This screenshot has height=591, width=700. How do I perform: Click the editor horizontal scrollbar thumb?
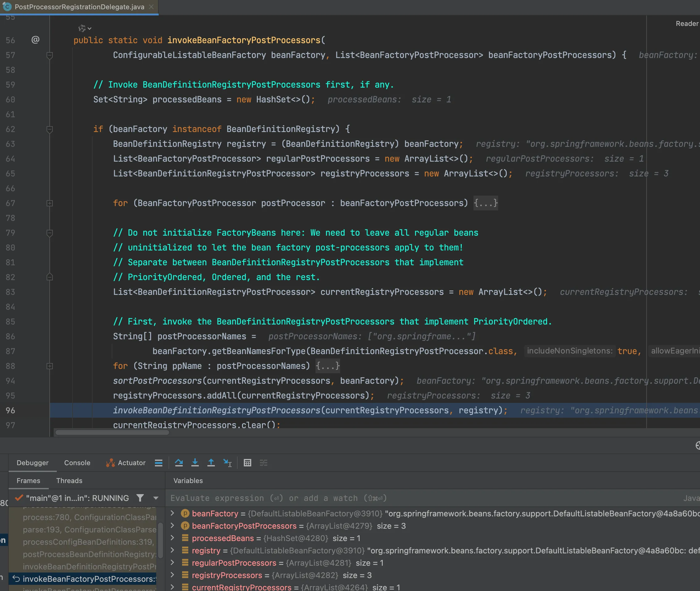click(112, 432)
